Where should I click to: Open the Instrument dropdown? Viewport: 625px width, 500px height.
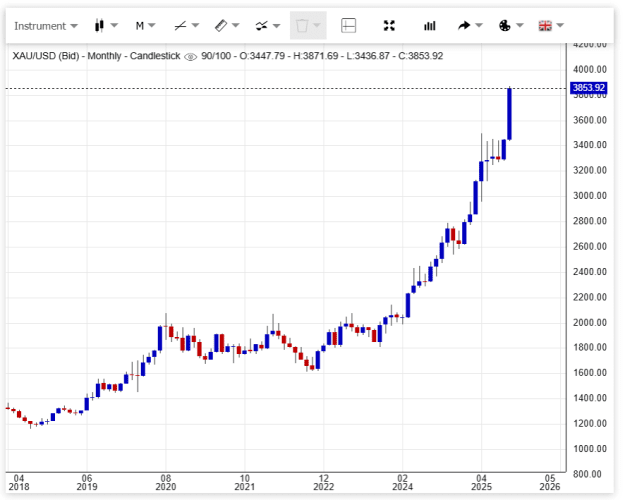point(46,26)
